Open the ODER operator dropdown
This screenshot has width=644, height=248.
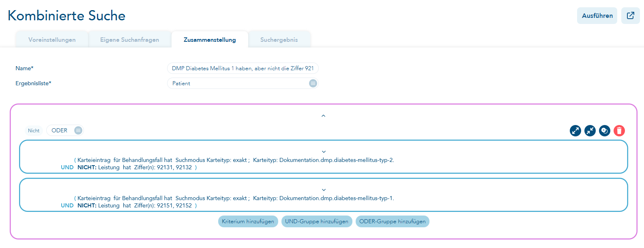coord(65,130)
